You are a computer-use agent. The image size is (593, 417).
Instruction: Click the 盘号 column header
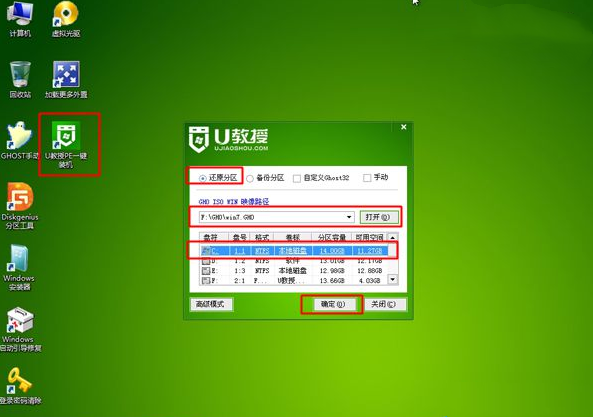click(x=239, y=237)
